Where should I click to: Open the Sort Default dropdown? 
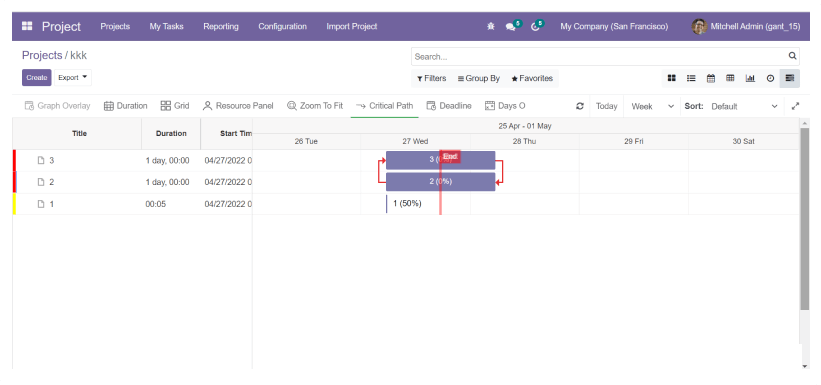tap(744, 106)
